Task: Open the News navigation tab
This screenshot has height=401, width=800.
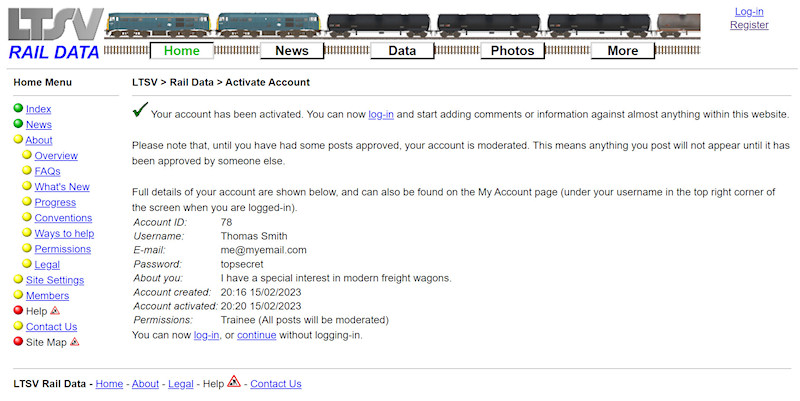Action: tap(292, 51)
